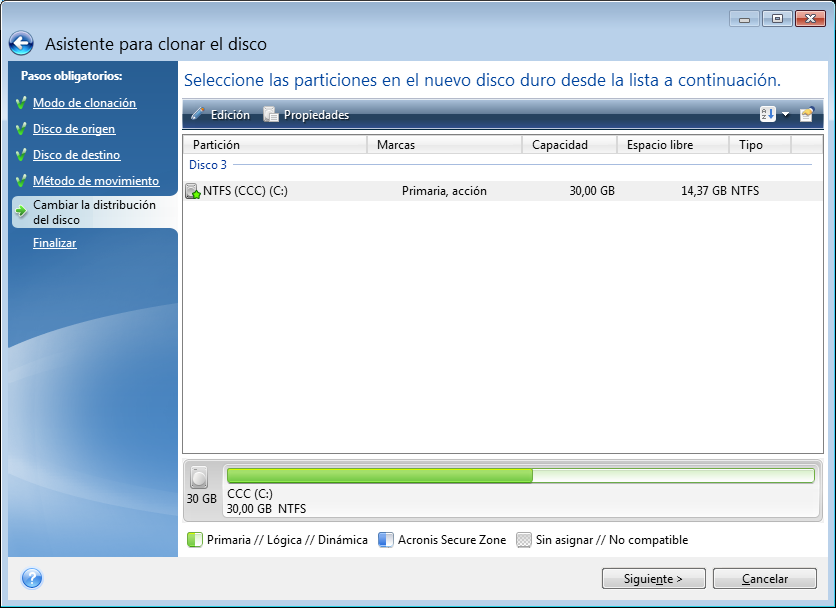
Task: Maximize the wizard window
Action: (777, 19)
